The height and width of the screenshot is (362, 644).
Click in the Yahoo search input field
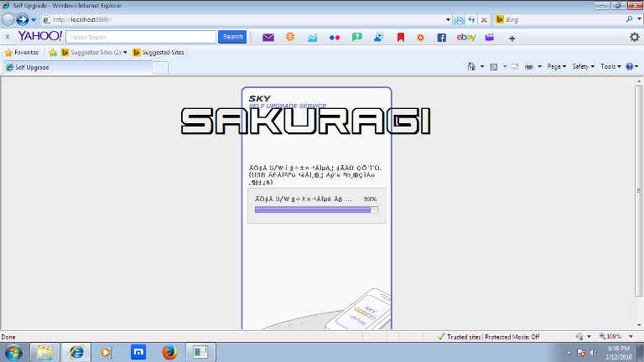click(140, 37)
